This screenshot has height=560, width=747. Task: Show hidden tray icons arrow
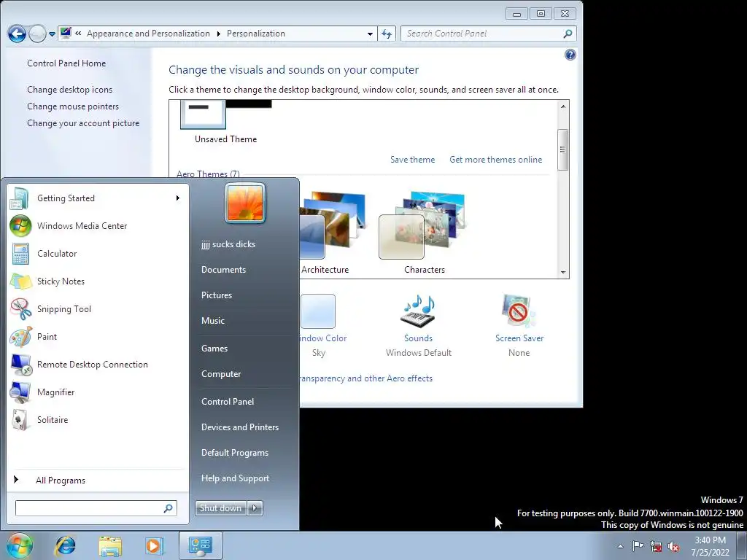tap(620, 546)
